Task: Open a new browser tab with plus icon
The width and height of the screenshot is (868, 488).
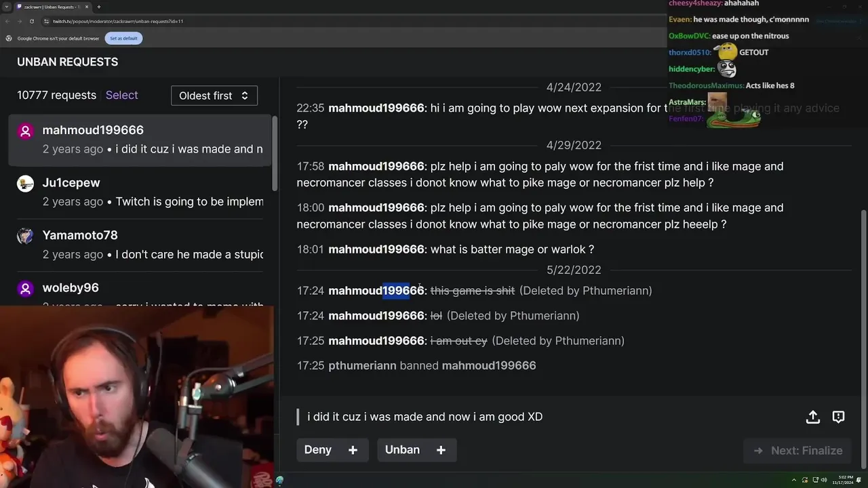Action: [99, 7]
